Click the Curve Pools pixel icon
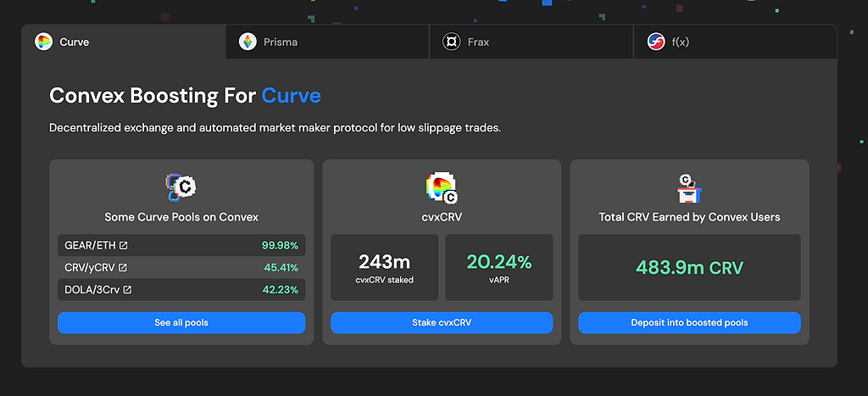The image size is (868, 396). point(181,187)
